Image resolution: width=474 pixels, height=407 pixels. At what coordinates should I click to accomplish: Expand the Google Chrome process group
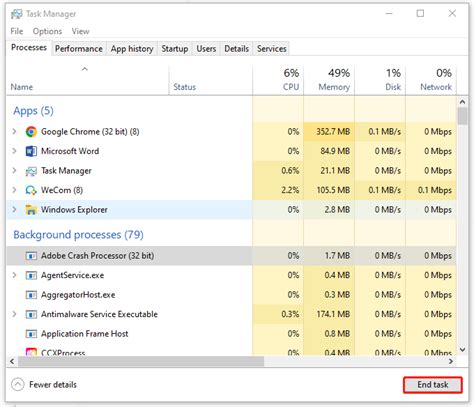click(14, 131)
